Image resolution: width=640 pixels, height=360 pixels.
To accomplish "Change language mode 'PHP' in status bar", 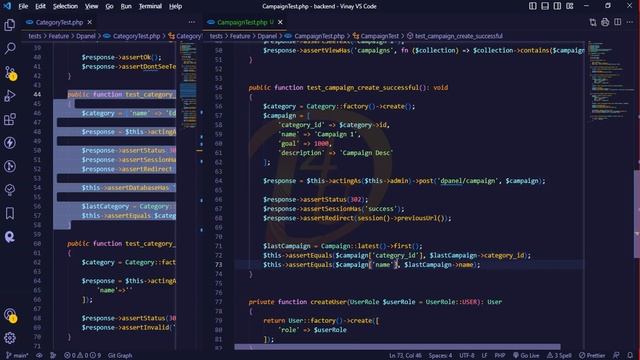I will [500, 356].
